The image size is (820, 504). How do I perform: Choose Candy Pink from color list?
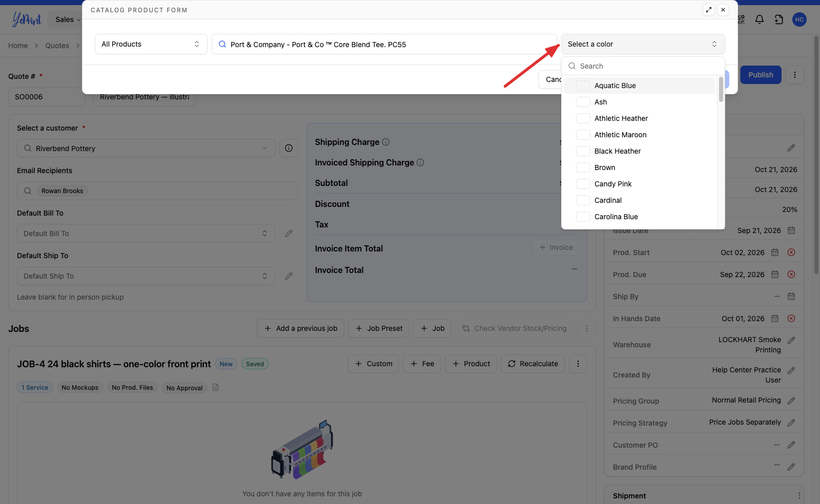pos(639,184)
